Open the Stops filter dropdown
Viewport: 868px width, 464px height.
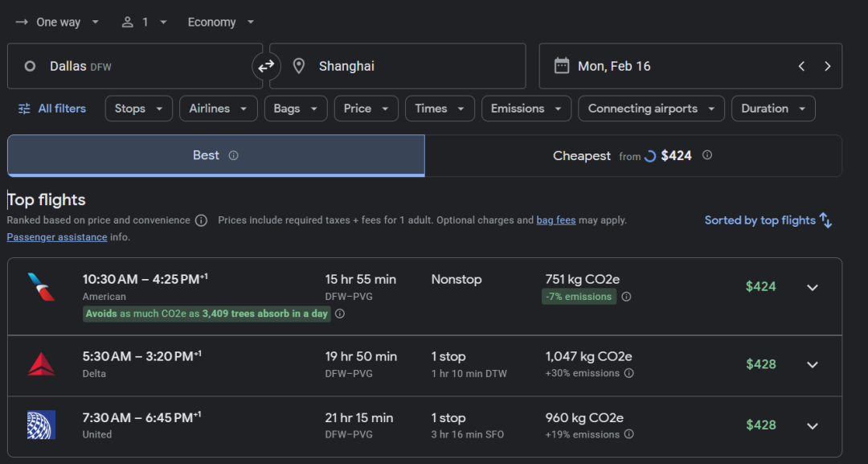coord(138,109)
